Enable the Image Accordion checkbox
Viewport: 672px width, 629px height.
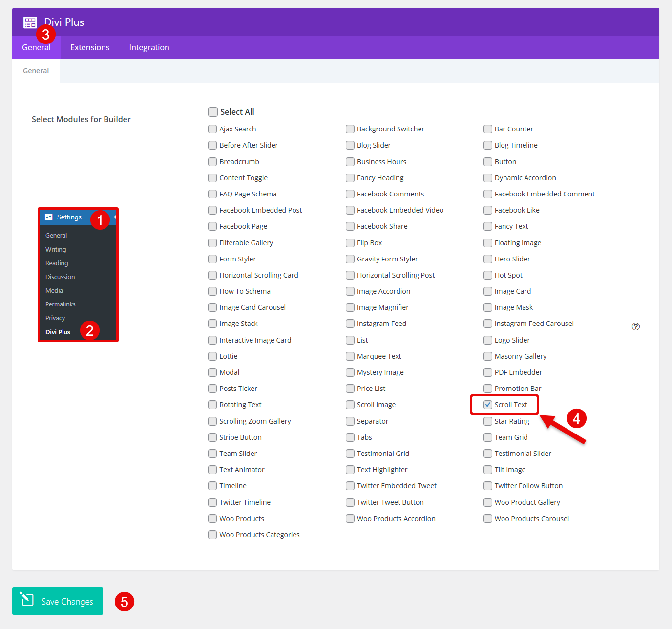(350, 291)
